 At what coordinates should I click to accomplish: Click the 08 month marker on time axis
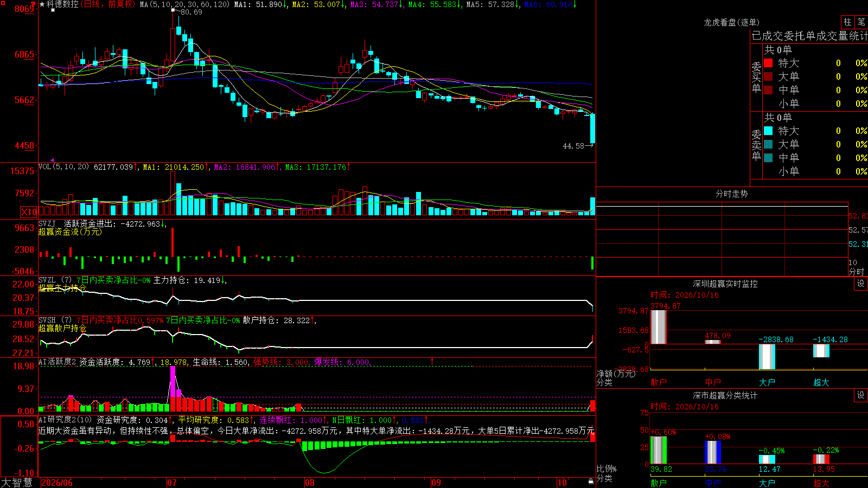click(x=310, y=483)
